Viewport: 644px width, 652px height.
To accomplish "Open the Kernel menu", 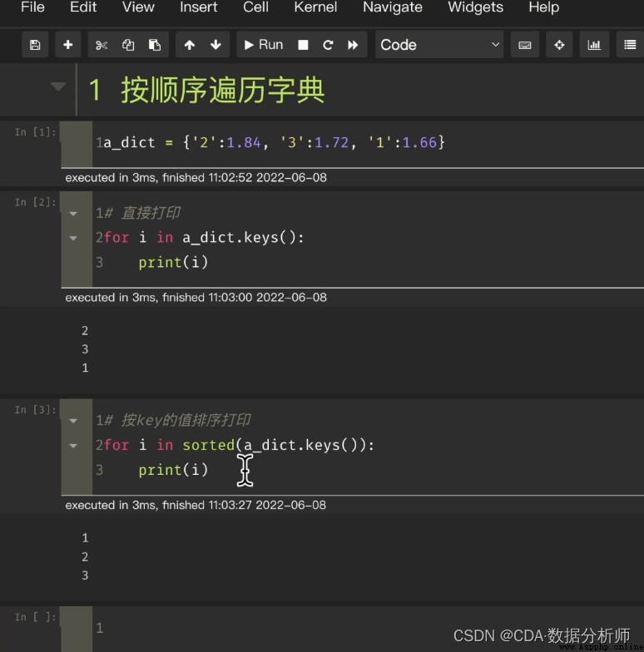I will tap(315, 7).
